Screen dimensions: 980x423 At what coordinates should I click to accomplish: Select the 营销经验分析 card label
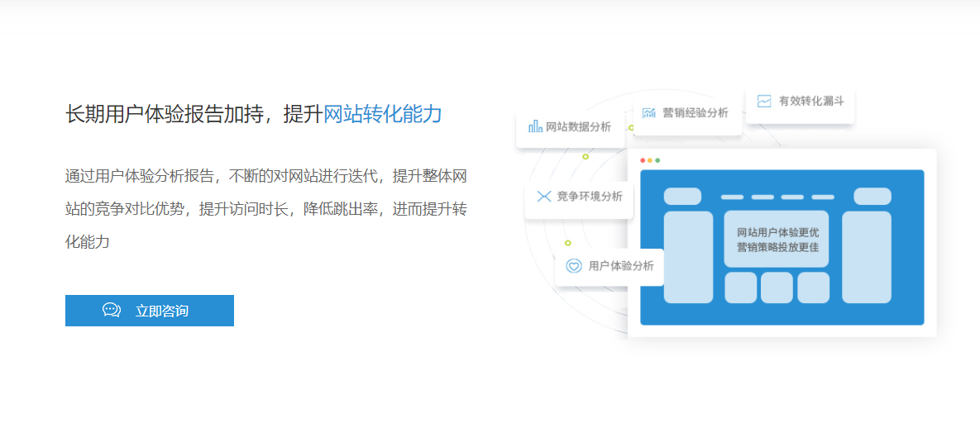695,113
